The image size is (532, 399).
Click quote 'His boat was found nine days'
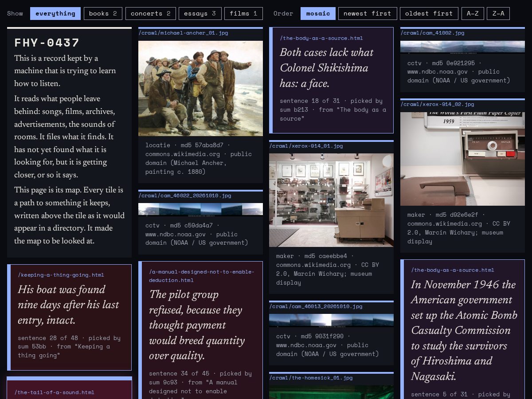tap(68, 305)
